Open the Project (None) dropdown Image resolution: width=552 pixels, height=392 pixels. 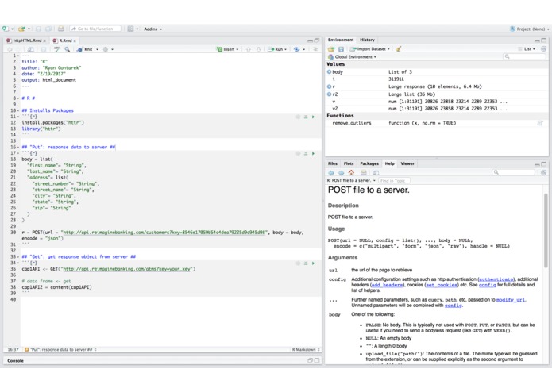click(x=530, y=29)
